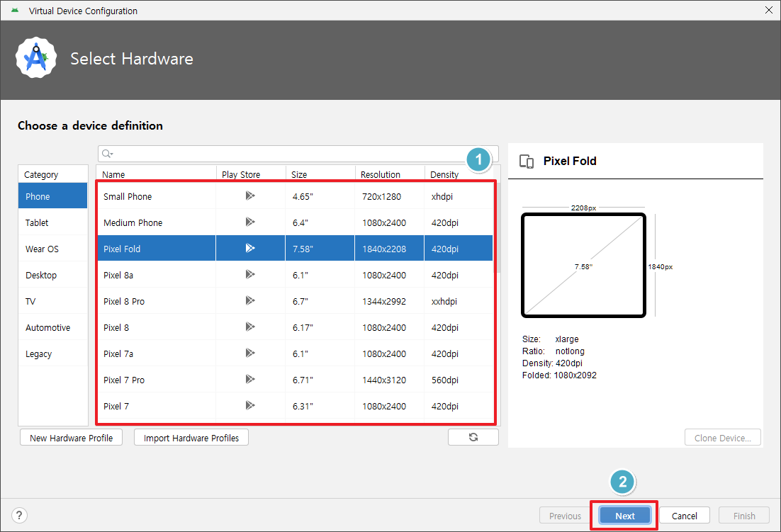The width and height of the screenshot is (781, 532).
Task: Click the Clone Device button
Action: 723,438
